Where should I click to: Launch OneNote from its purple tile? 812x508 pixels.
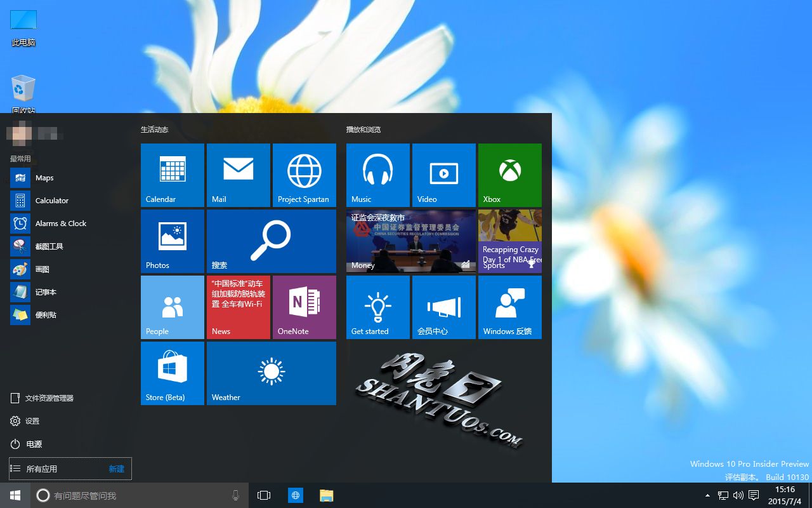click(304, 307)
